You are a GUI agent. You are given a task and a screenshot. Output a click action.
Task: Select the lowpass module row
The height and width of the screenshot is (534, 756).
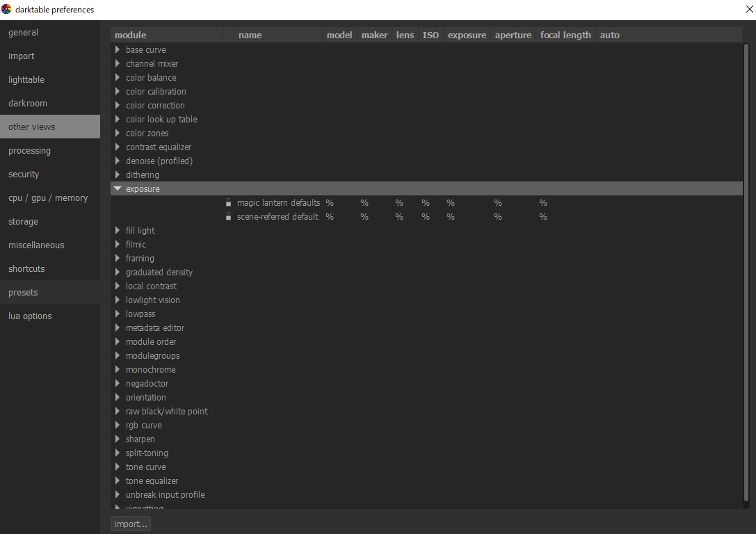tap(427, 314)
